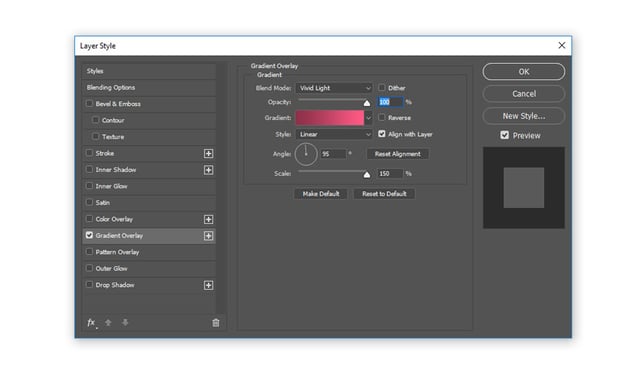This screenshot has width=630, height=378.
Task: Click the Angle dial control
Action: [x=306, y=154]
